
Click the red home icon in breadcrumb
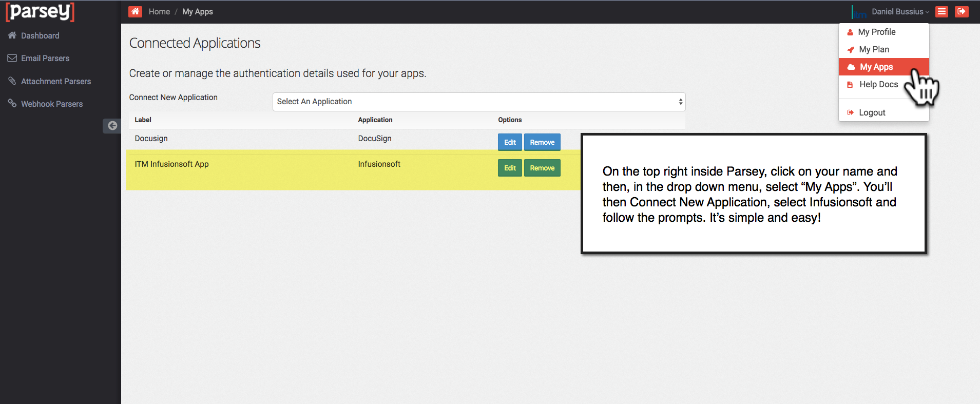135,11
